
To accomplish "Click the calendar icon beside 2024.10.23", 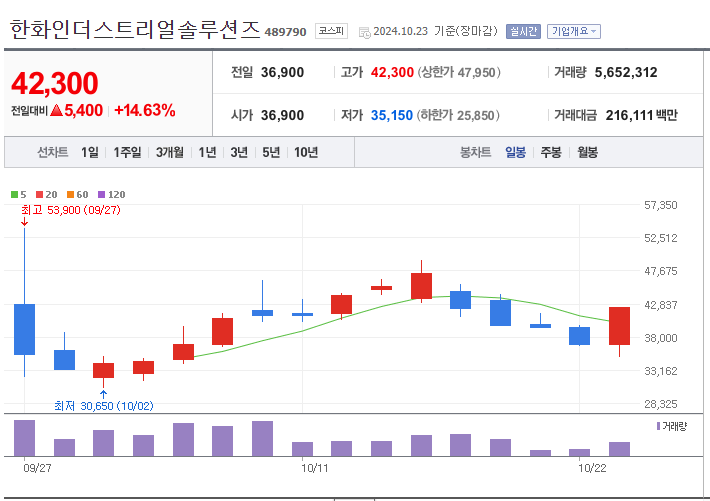I will [365, 32].
